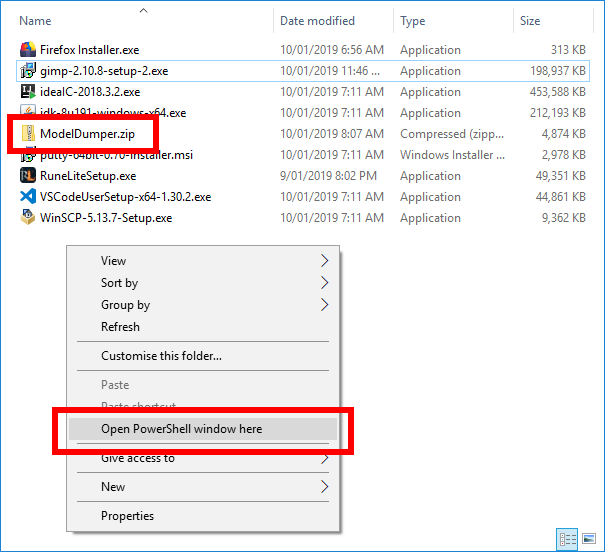605x552 pixels.
Task: Open the Group by submenu
Action: point(203,305)
